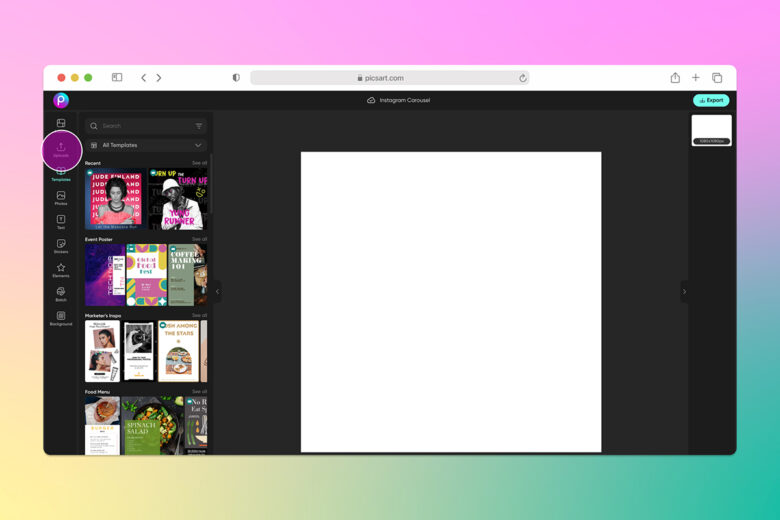Click the Picsart logo
The height and width of the screenshot is (520, 780).
(61, 101)
